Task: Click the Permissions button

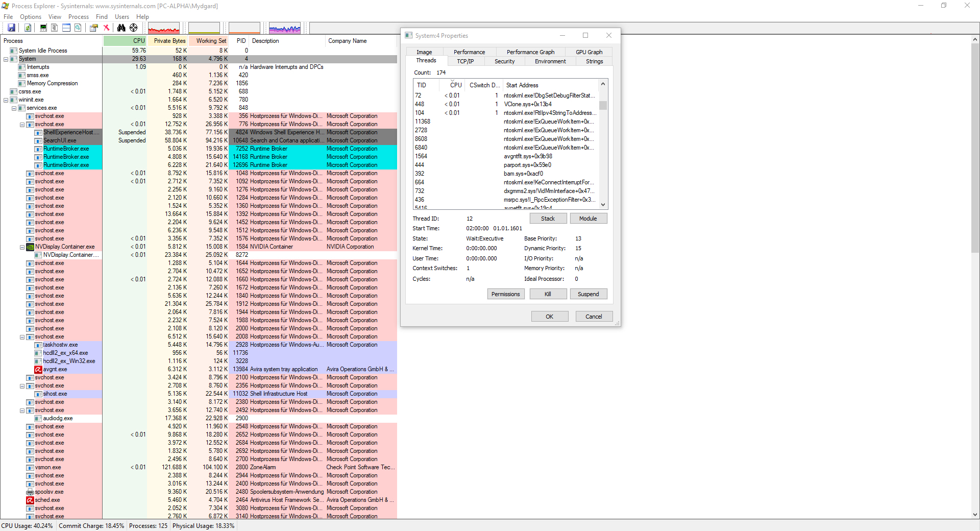Action: 505,294
